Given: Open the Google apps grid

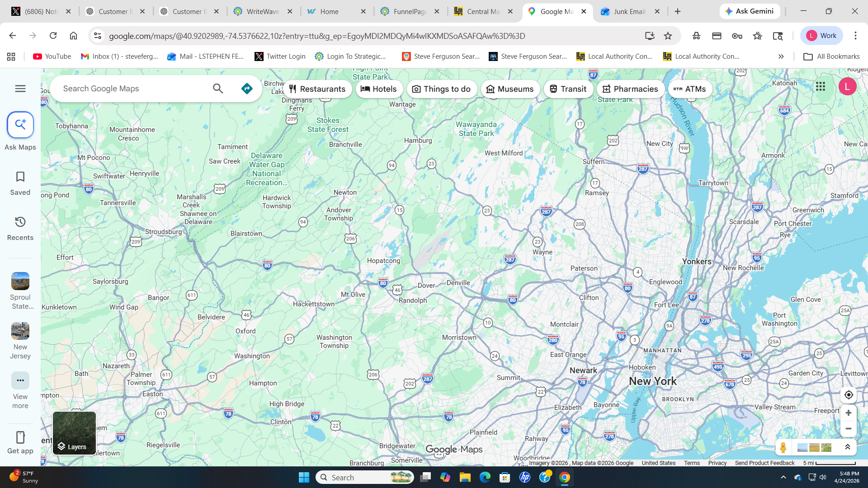Looking at the screenshot, I should [x=821, y=86].
